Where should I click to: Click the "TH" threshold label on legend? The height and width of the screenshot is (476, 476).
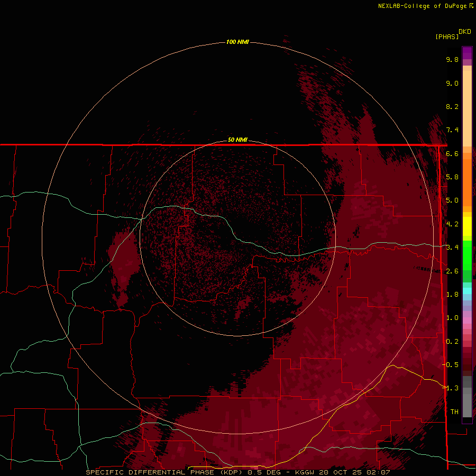(x=454, y=412)
